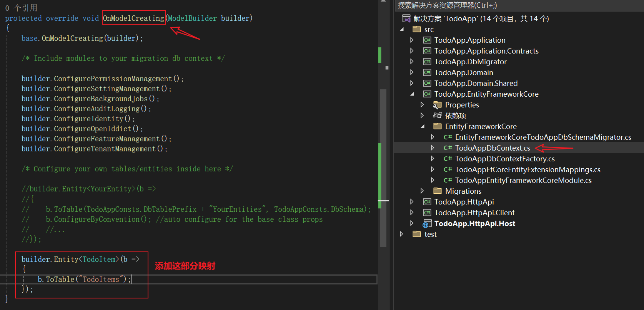Click the test folder icon
The width and height of the screenshot is (644, 310).
coord(417,234)
